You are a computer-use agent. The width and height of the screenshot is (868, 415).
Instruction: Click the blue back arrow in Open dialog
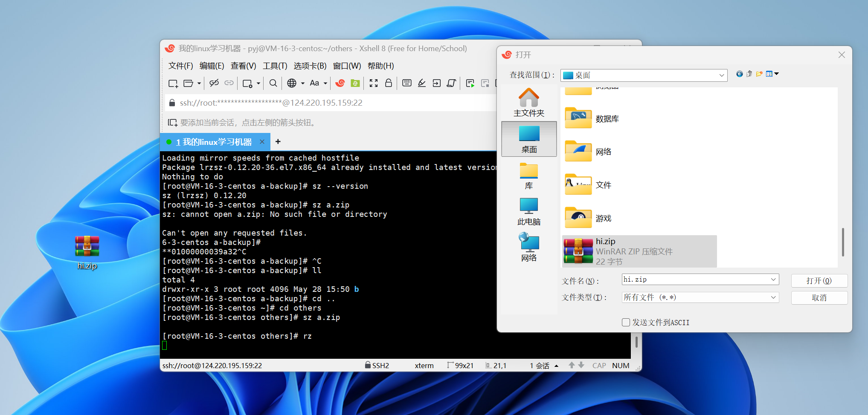point(740,74)
